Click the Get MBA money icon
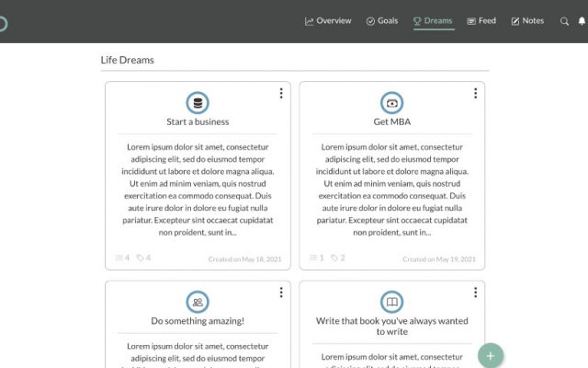 click(391, 103)
